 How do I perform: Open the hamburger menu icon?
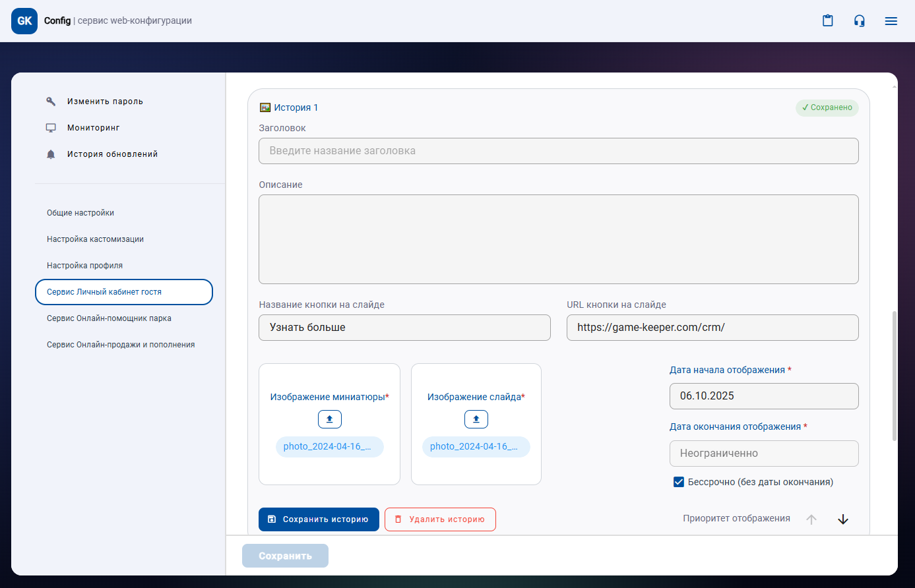point(891,21)
